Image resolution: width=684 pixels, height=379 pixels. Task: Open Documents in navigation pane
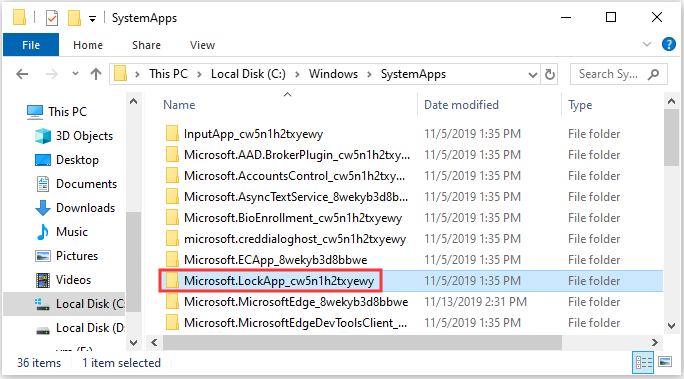pos(86,184)
